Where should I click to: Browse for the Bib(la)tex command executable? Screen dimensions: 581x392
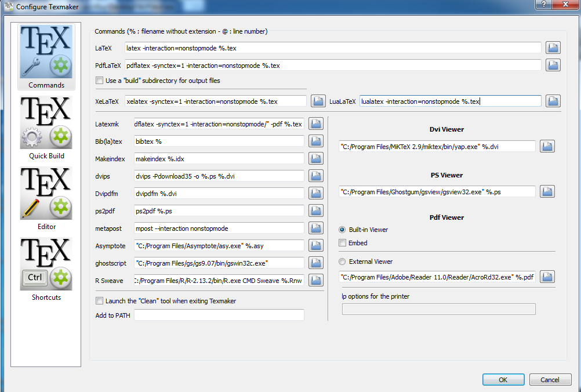[x=315, y=141]
